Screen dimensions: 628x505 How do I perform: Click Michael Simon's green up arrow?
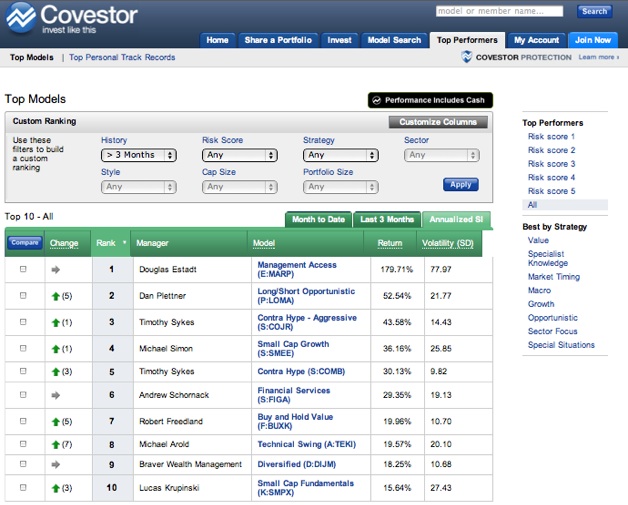click(x=56, y=349)
